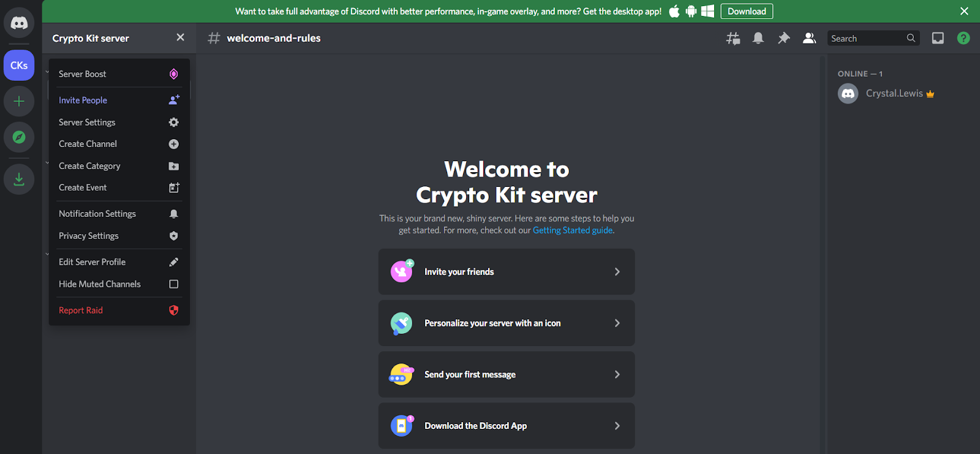Click the Report Raid red shield icon
Image resolution: width=980 pixels, height=454 pixels.
click(174, 311)
